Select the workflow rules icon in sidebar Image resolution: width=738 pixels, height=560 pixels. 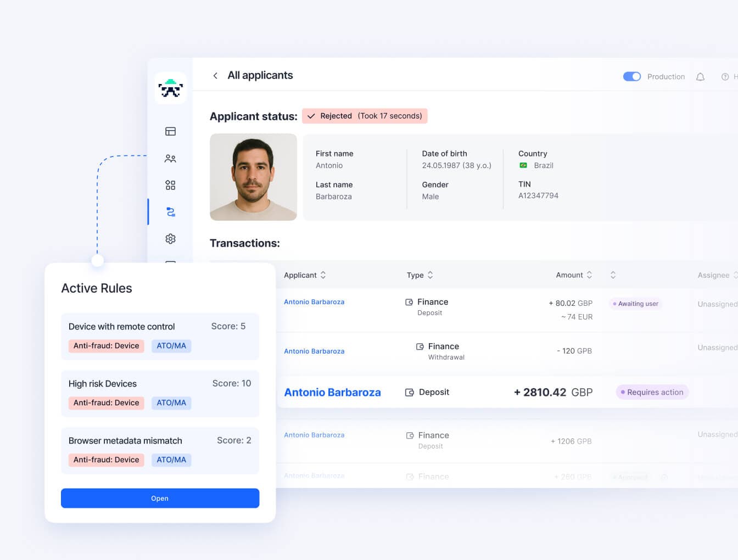point(170,212)
